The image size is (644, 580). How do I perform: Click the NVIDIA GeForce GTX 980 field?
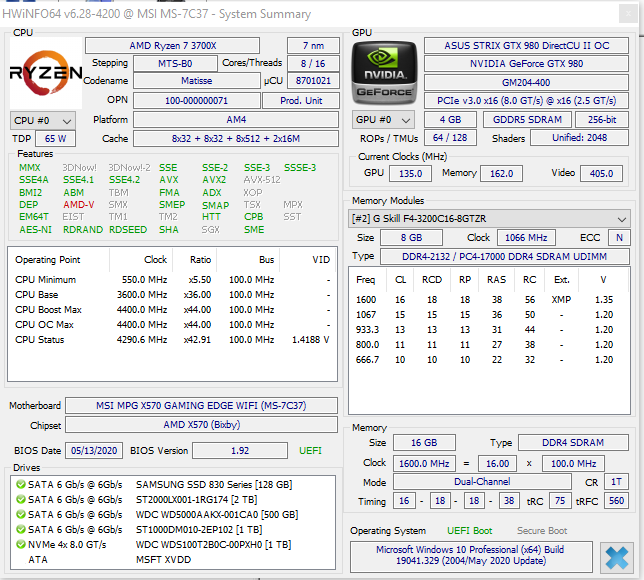point(526,64)
